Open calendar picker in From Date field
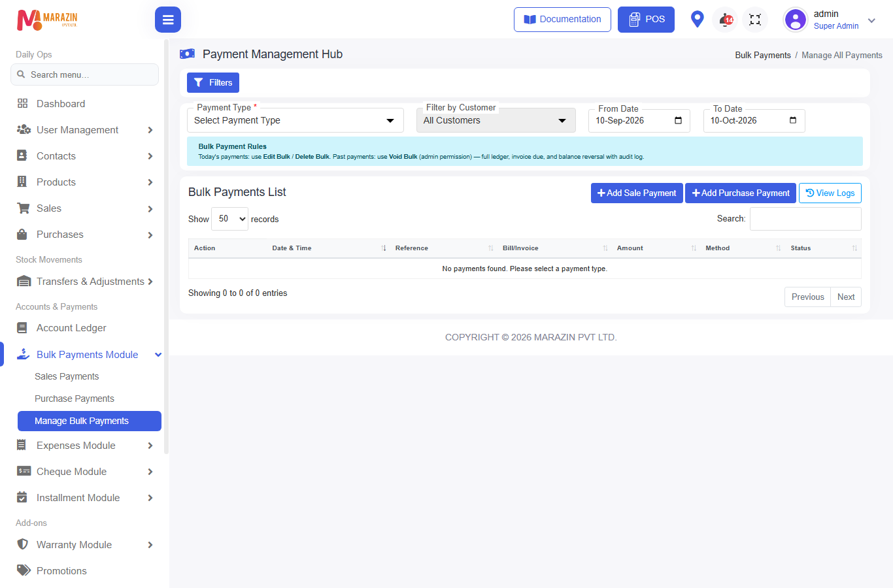This screenshot has height=588, width=893. (678, 120)
